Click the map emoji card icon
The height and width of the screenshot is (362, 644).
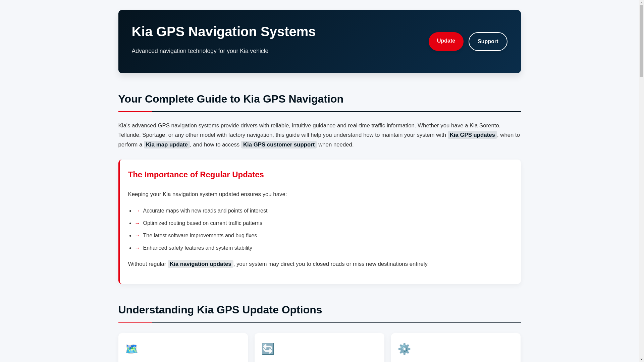click(131, 349)
